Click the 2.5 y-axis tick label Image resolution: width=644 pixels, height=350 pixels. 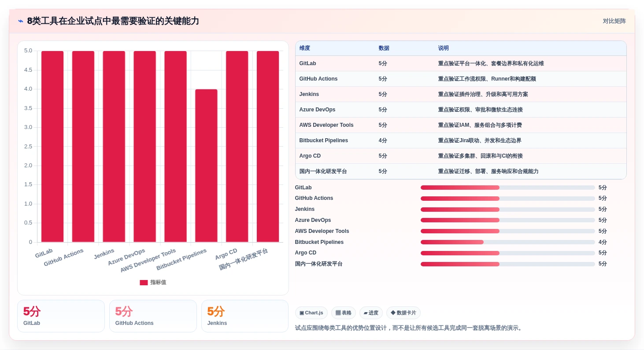[x=28, y=146]
